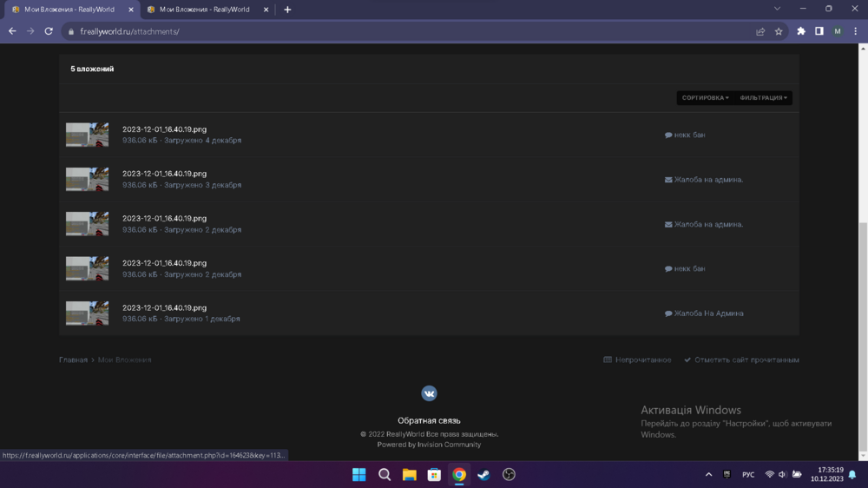The width and height of the screenshot is (868, 488).
Task: Open Chrome three-dot menu
Action: 855,31
